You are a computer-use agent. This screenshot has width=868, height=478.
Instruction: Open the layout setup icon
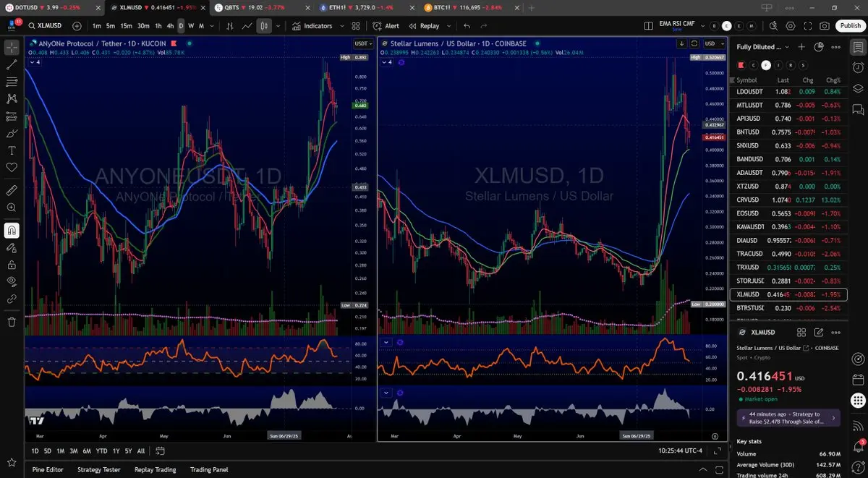[650, 25]
